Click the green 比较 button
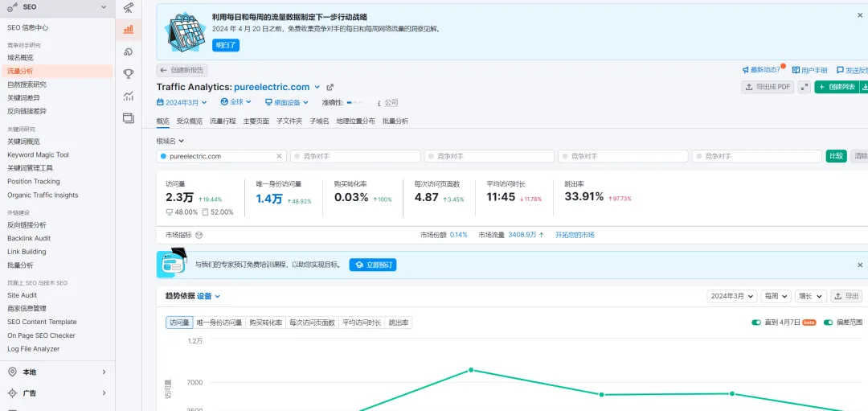Viewport: 868px width, 411px height. click(x=837, y=156)
